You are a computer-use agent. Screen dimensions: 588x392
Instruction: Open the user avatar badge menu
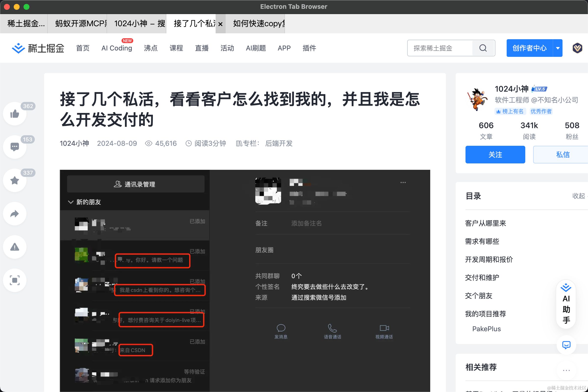click(577, 48)
